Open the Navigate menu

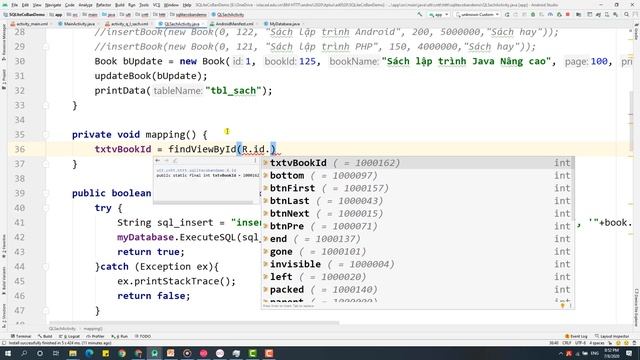pos(53,5)
